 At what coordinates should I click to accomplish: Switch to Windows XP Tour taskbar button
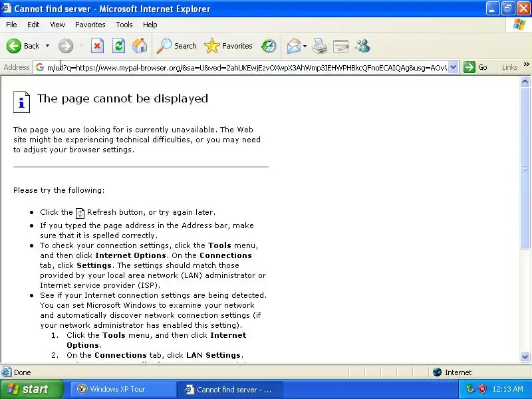click(123, 389)
